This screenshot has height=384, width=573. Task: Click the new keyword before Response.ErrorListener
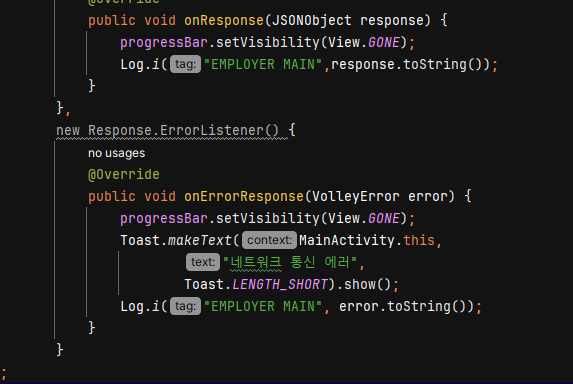coord(68,130)
